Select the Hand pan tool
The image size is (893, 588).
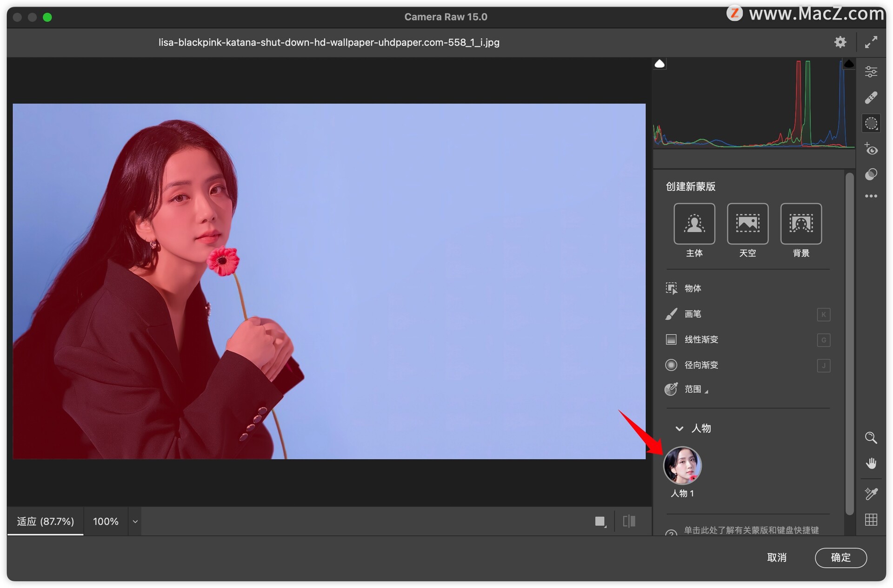click(871, 463)
